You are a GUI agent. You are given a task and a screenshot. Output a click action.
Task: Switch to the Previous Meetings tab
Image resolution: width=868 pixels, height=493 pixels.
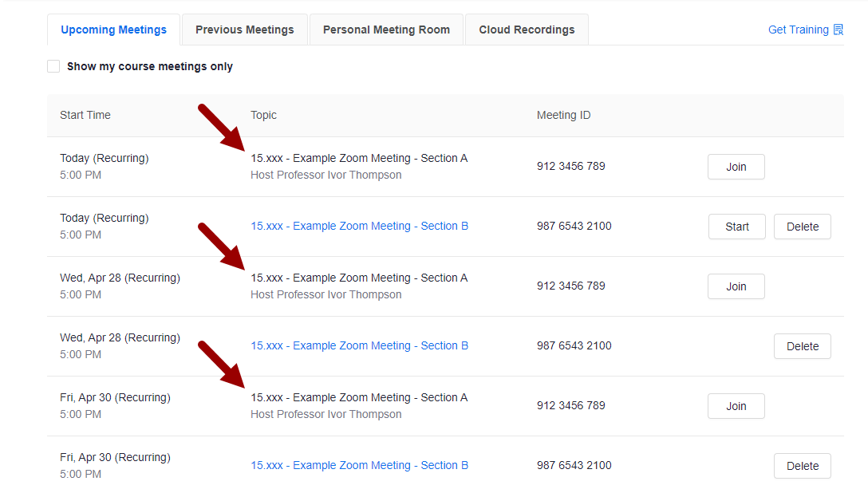tap(244, 29)
